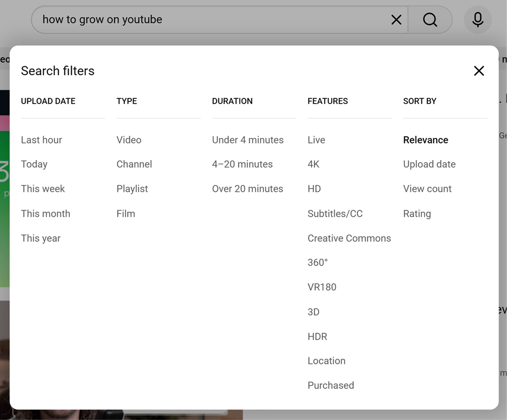Apply This month upload filter
Image resolution: width=507 pixels, height=420 pixels.
[46, 214]
